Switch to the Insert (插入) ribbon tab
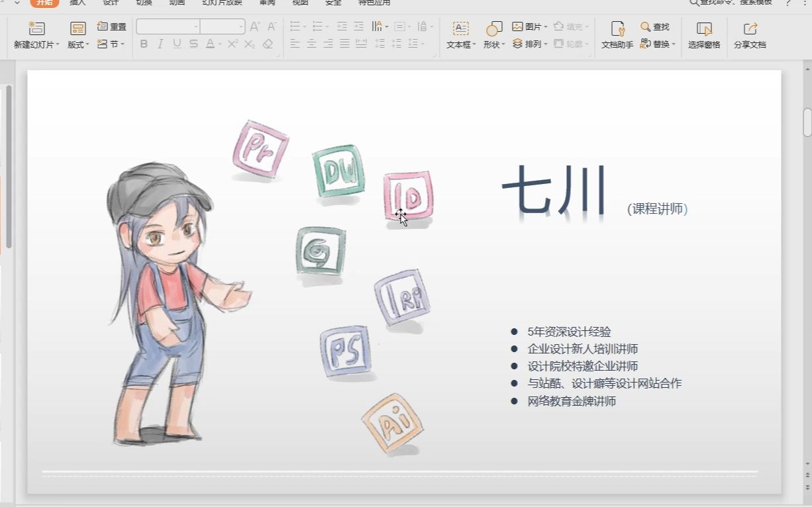The height and width of the screenshot is (507, 812). click(x=77, y=3)
